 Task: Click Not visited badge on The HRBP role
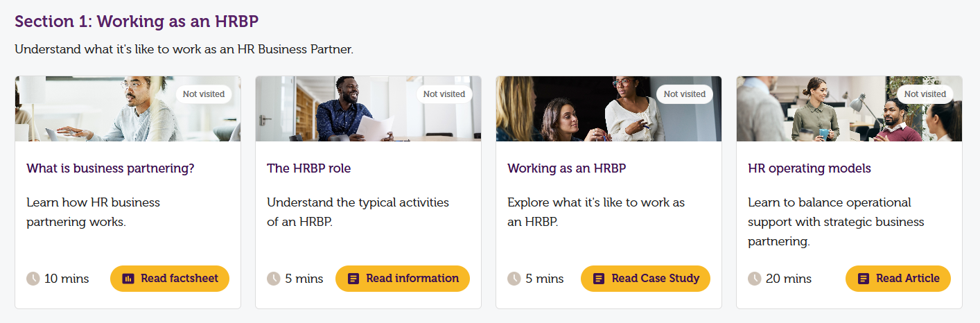(444, 94)
